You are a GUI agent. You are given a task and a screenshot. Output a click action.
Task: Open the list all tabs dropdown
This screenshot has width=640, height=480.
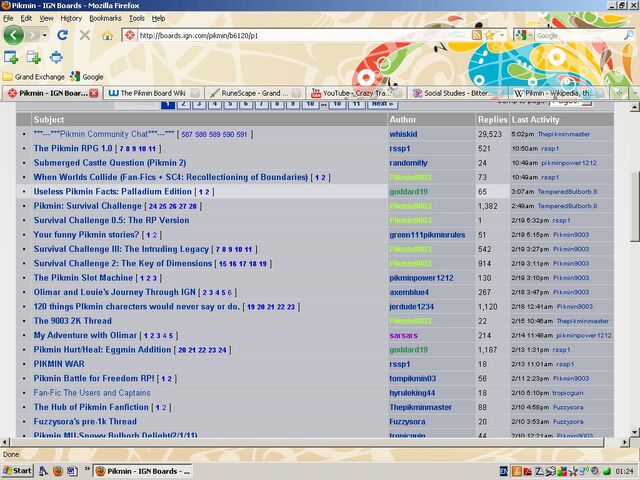635,93
